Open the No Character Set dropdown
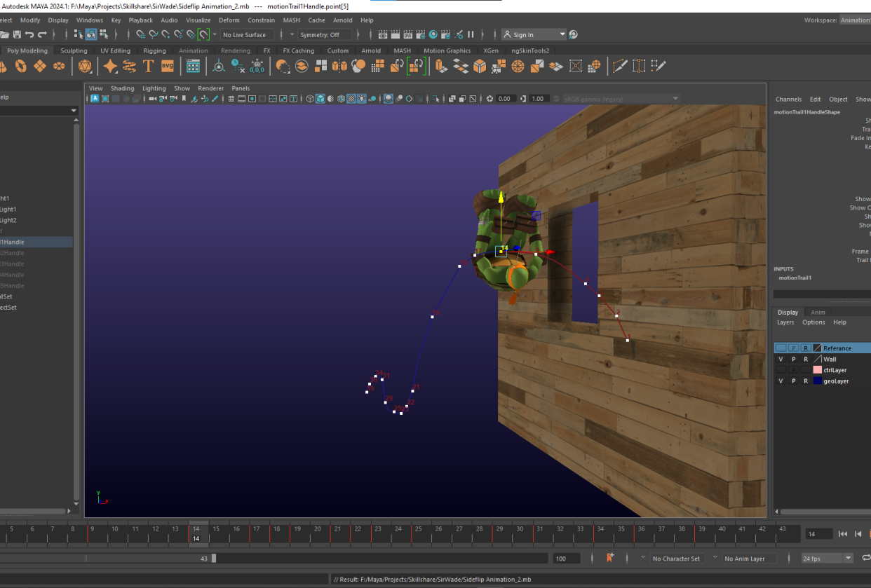 pos(676,559)
